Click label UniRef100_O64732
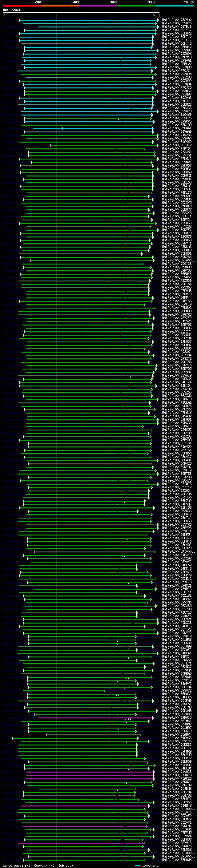Screen dimensions: 197x868 177,795
